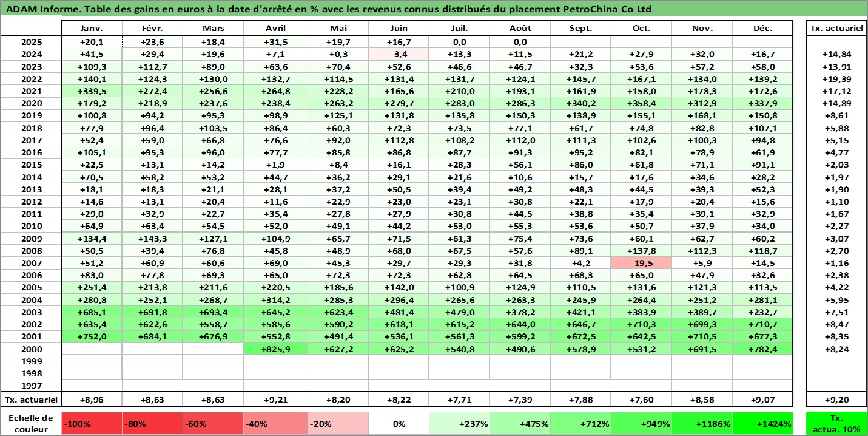The height and width of the screenshot is (436, 868).
Task: Click the +825,9 cell for April 2000
Action: (275, 349)
